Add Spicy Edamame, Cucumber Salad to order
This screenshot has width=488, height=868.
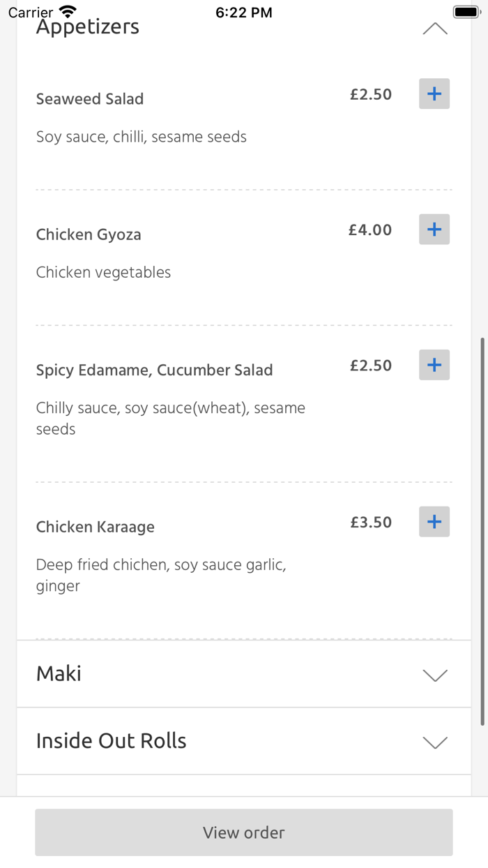point(434,364)
